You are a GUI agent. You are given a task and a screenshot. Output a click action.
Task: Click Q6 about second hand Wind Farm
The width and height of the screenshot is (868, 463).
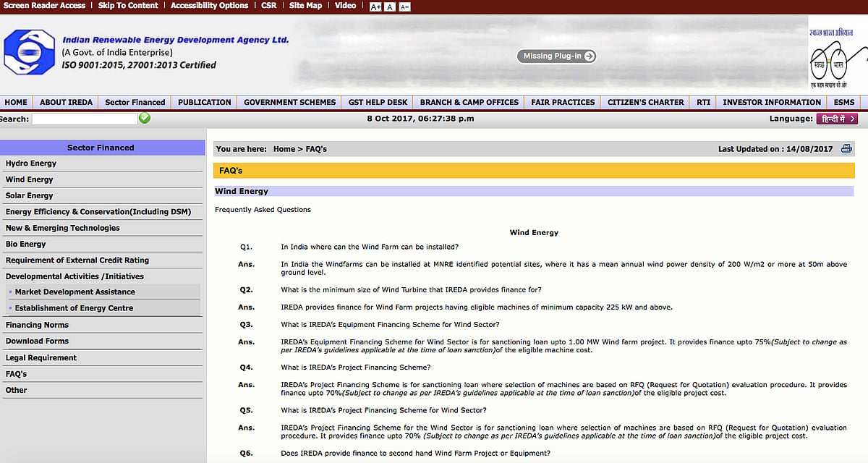[415, 454]
